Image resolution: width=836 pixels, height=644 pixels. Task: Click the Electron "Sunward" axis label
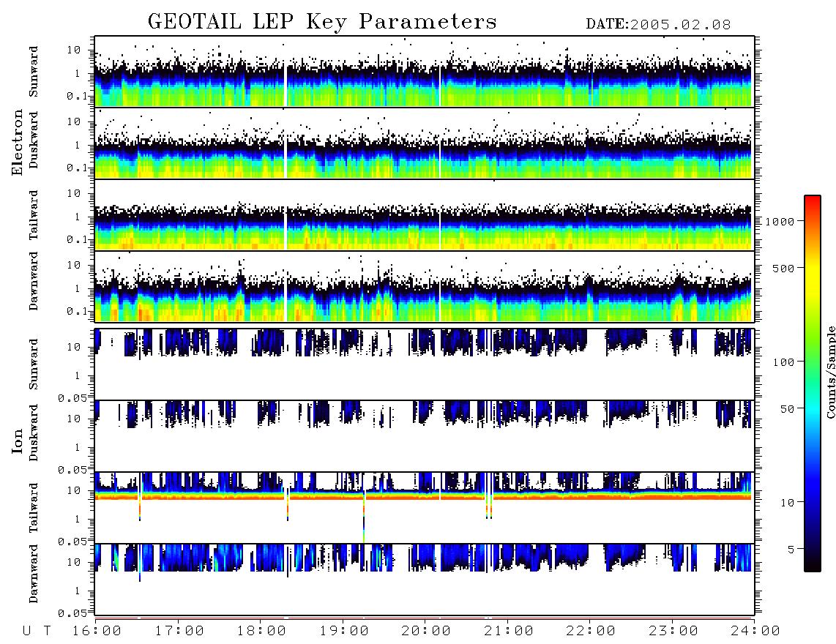tap(34, 72)
